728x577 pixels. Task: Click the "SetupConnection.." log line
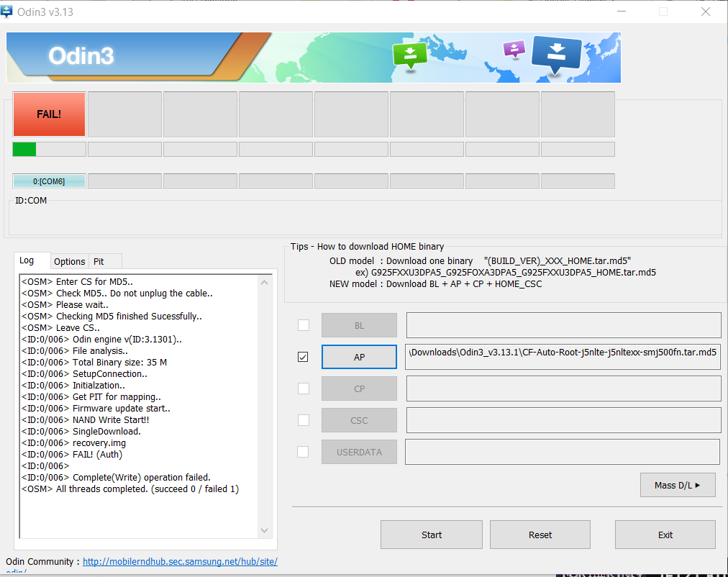click(84, 373)
